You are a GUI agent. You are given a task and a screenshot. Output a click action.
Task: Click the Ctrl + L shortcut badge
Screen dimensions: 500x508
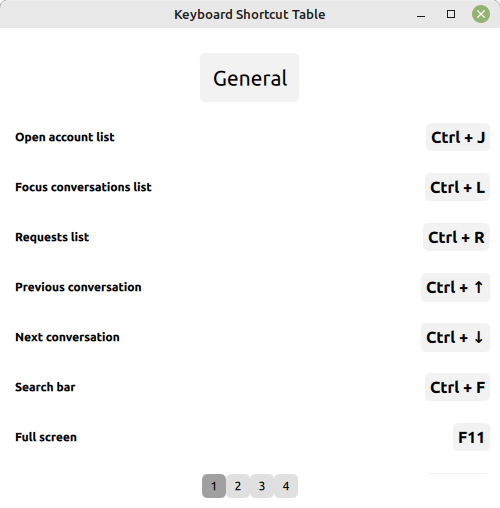(x=457, y=187)
